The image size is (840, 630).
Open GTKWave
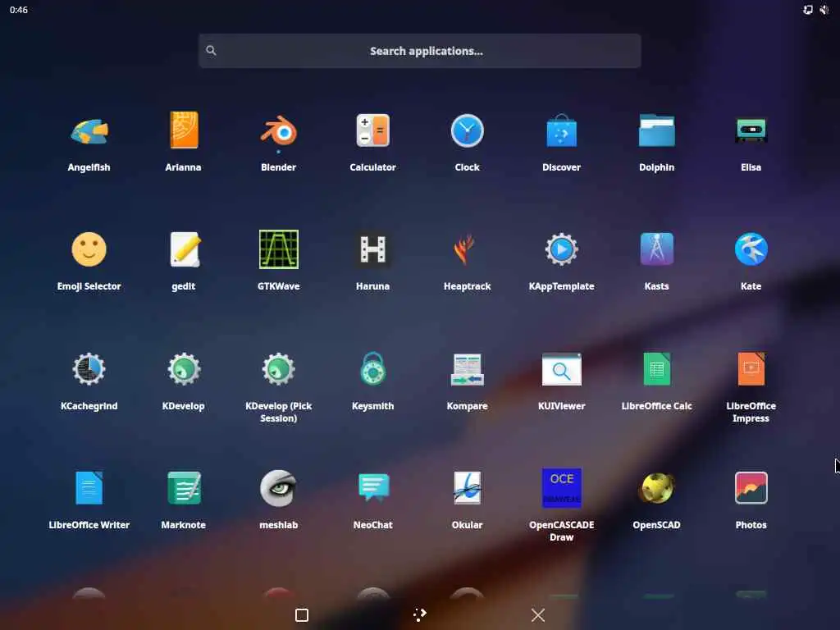tap(279, 249)
